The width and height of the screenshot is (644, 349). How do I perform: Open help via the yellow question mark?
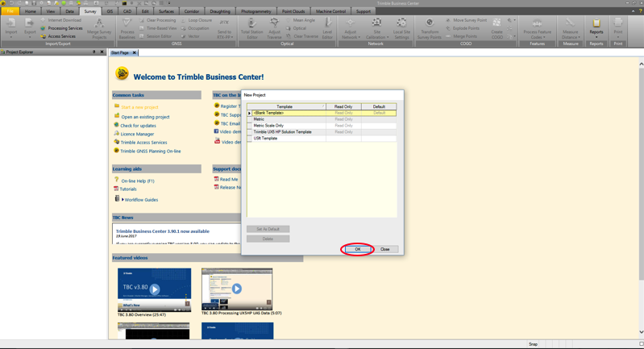(640, 11)
